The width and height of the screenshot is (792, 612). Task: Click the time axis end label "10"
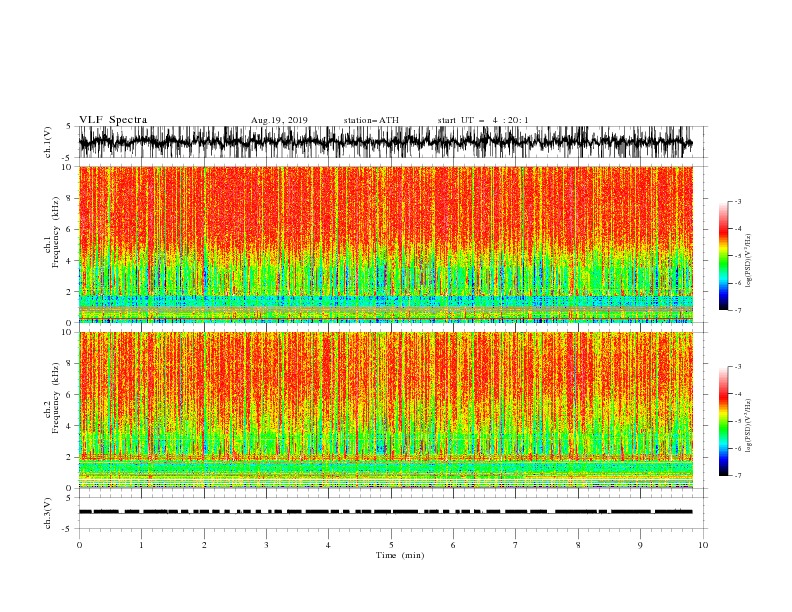click(703, 545)
